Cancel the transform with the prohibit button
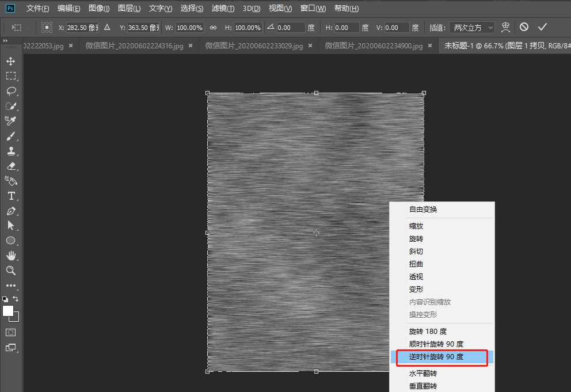Screen dimensions: 571x392 [524, 26]
